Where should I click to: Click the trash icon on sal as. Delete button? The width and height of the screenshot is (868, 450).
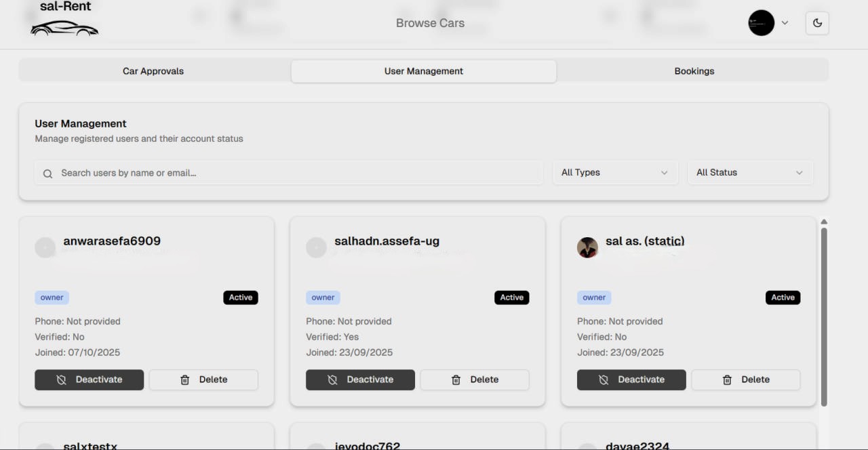click(x=727, y=380)
